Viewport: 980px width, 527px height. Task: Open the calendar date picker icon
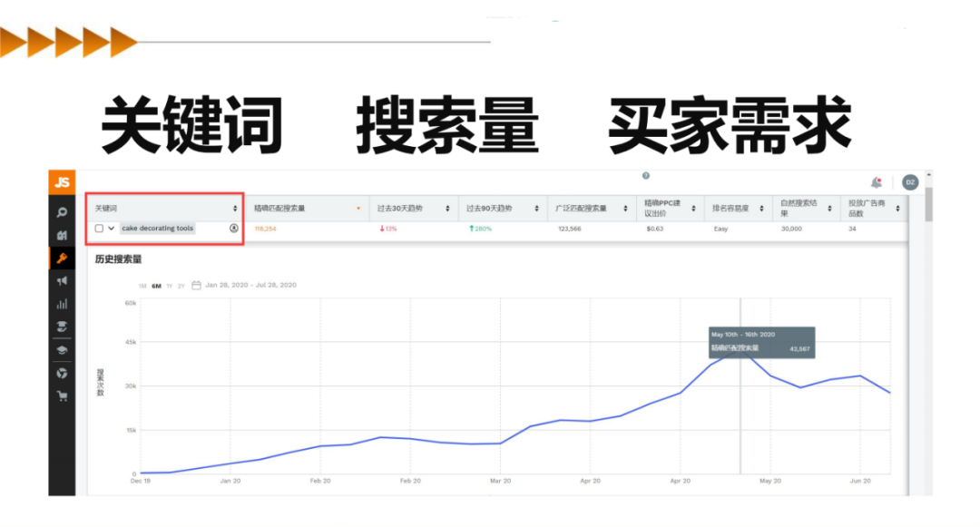(x=196, y=286)
